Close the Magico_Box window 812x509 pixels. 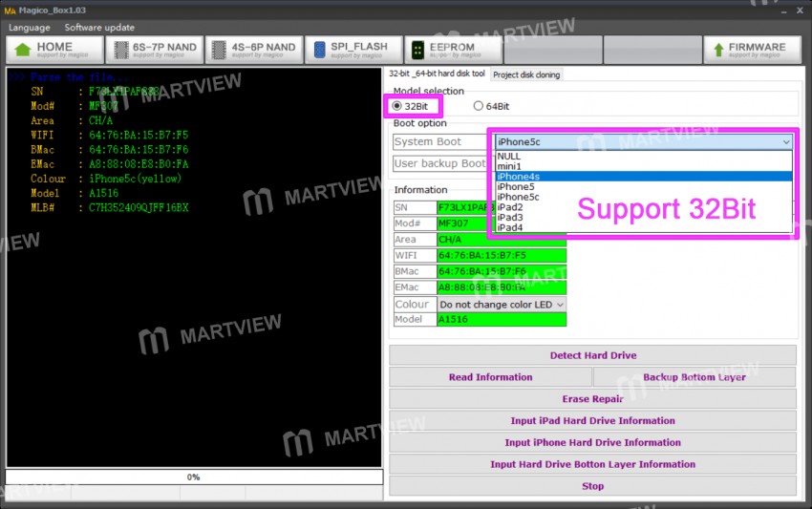point(800,11)
